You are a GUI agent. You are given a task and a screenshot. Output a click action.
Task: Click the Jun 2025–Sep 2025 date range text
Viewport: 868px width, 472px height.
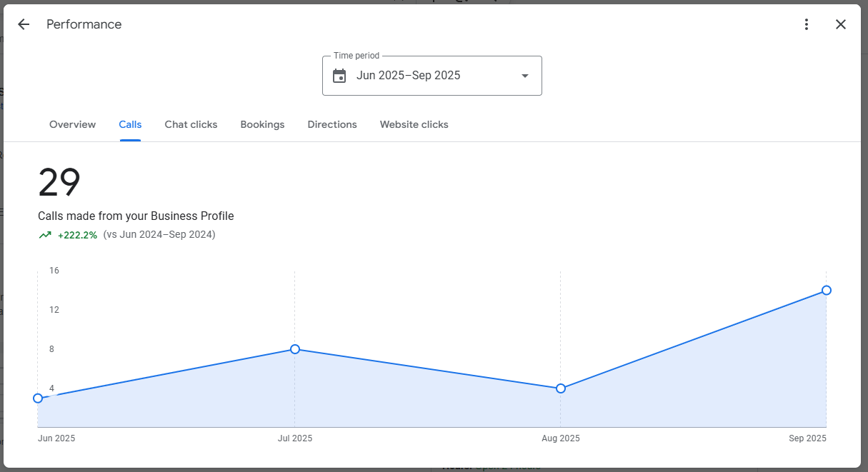408,76
